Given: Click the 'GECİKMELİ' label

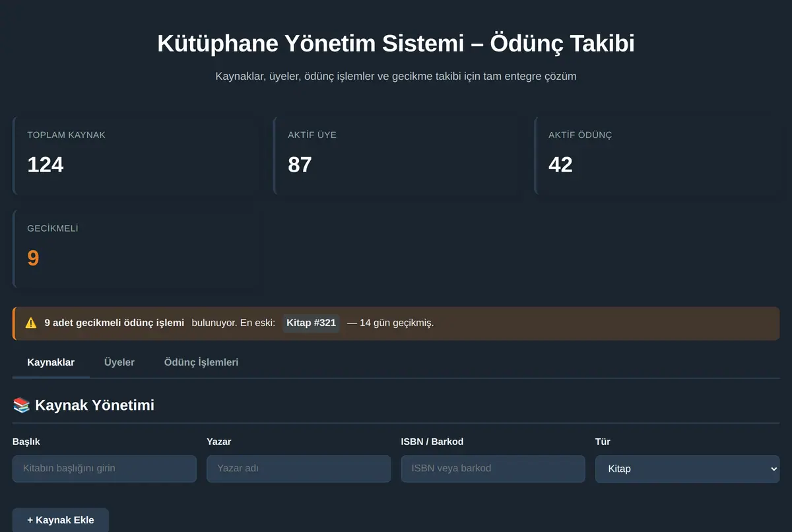Looking at the screenshot, I should point(53,228).
